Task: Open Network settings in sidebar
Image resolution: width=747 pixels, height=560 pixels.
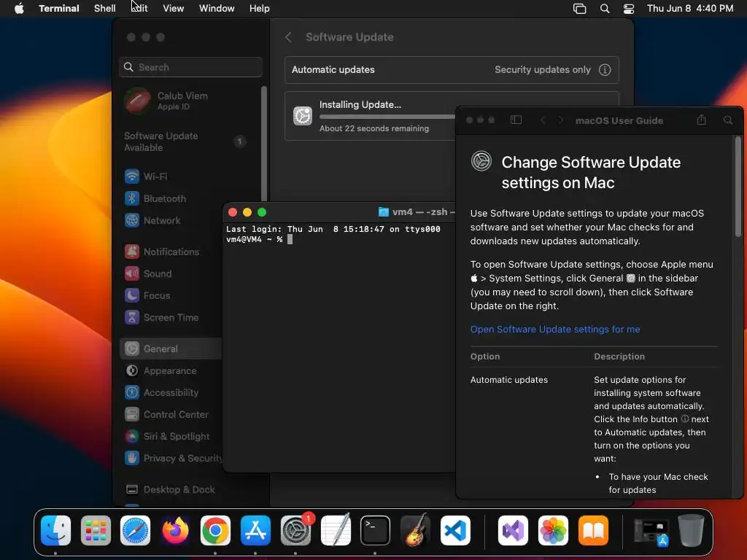Action: pyautogui.click(x=153, y=220)
